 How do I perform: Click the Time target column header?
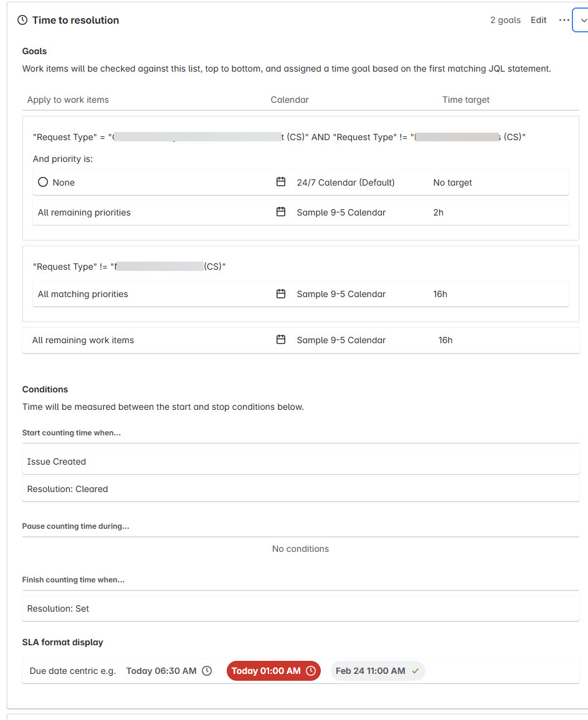(x=466, y=100)
